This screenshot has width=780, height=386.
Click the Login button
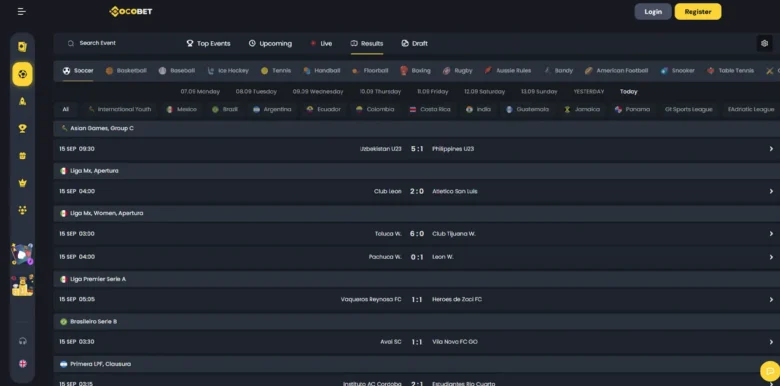pyautogui.click(x=653, y=11)
